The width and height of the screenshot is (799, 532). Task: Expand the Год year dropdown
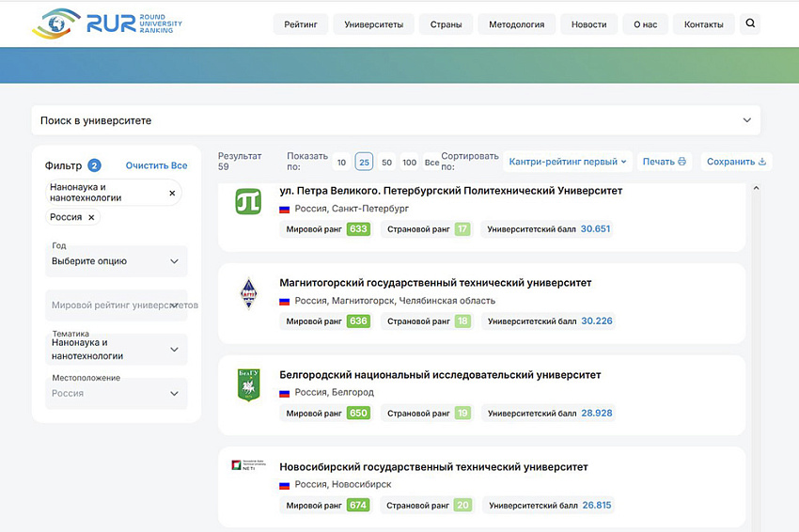pyautogui.click(x=117, y=260)
